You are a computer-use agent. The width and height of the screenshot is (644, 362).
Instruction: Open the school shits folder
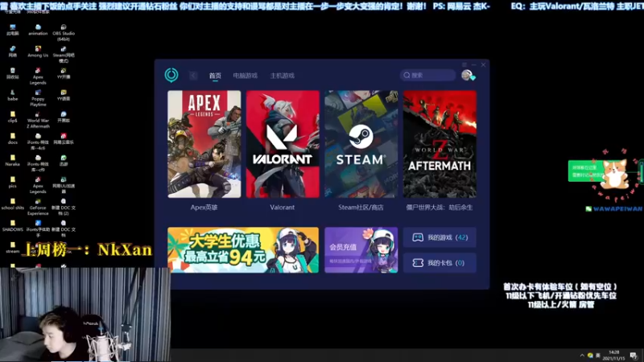click(13, 204)
